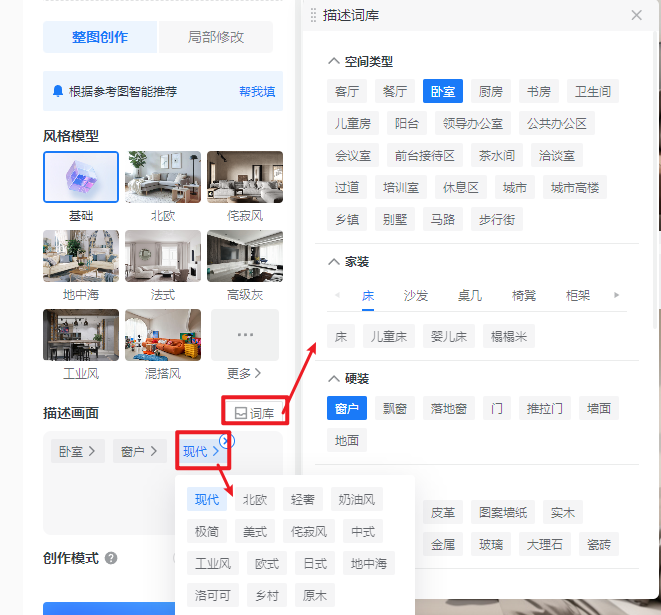Add the 大理石 material tag
661x615 pixels.
pos(545,544)
